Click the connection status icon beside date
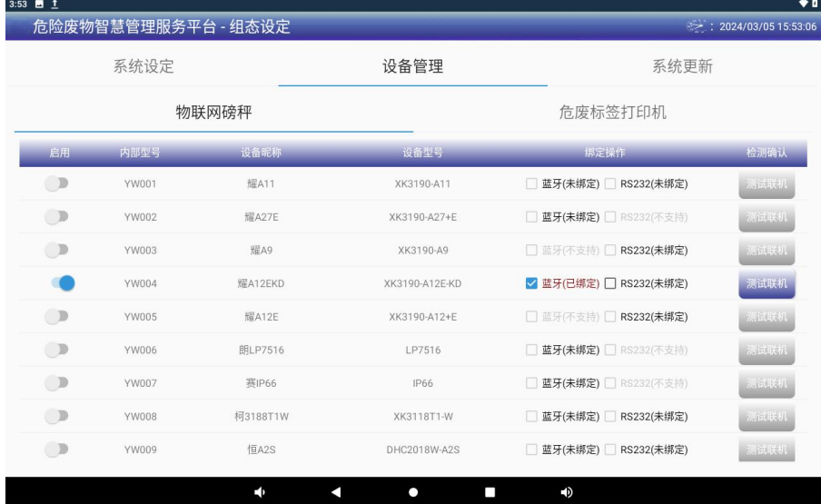821x504 pixels. click(x=700, y=26)
